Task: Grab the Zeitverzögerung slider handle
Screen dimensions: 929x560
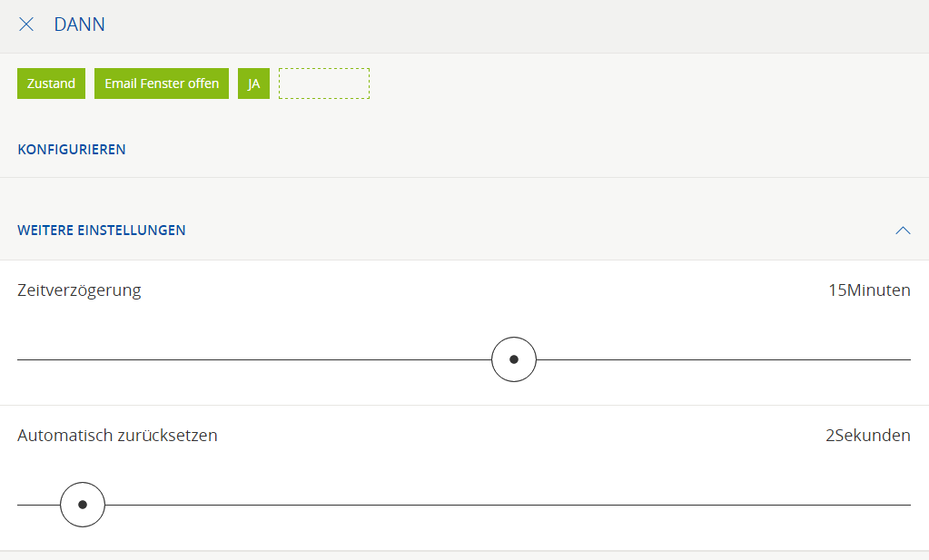Action: point(514,359)
